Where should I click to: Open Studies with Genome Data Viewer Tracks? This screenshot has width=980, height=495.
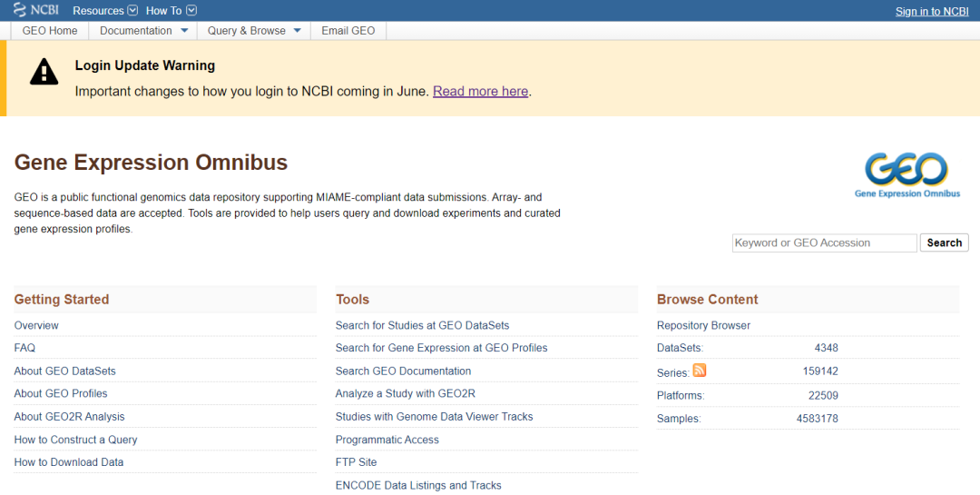(435, 417)
